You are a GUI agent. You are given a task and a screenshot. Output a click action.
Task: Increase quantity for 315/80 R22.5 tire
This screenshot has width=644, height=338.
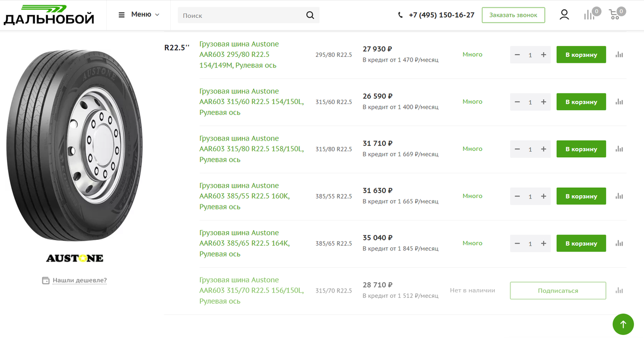point(544,149)
